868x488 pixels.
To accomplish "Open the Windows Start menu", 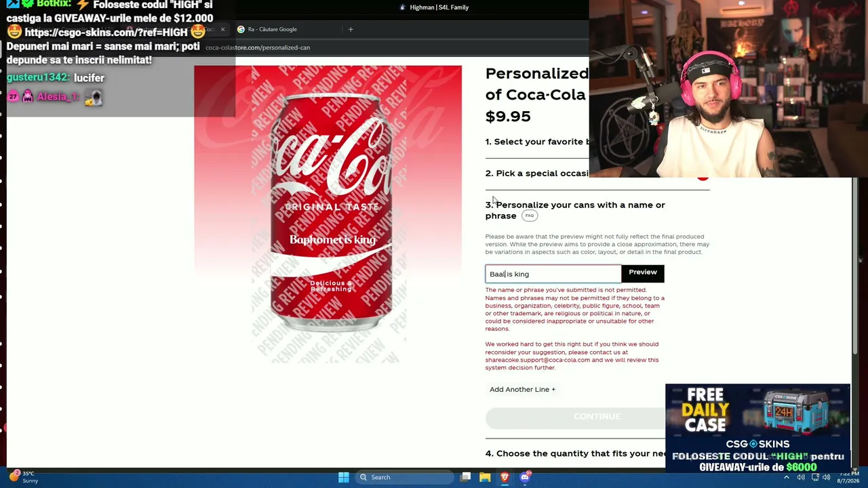I will click(x=344, y=477).
